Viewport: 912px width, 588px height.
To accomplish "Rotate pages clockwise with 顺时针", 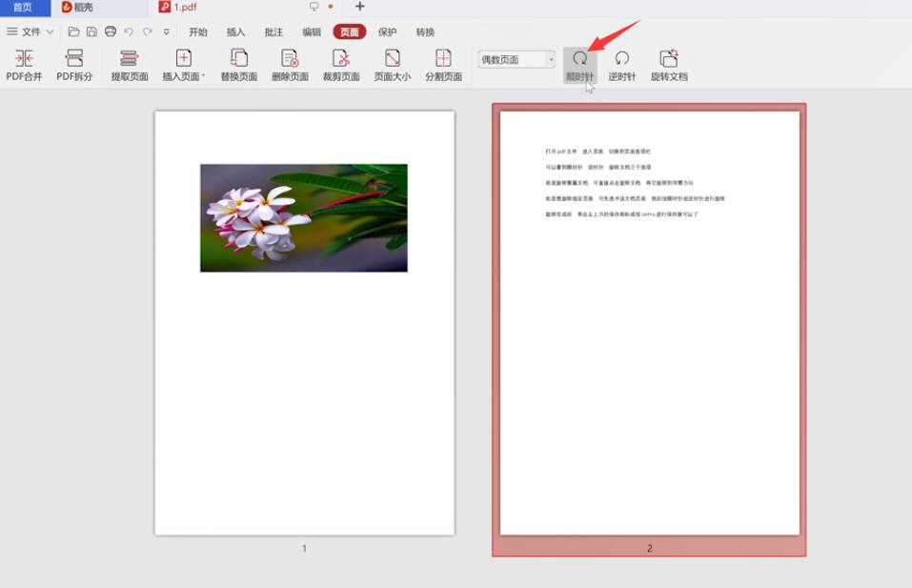I will point(580,65).
